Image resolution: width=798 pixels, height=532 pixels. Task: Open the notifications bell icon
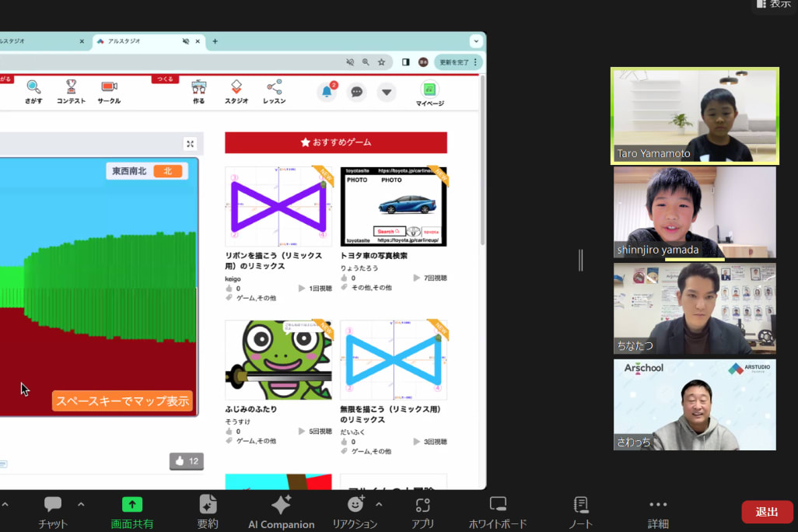pos(327,92)
